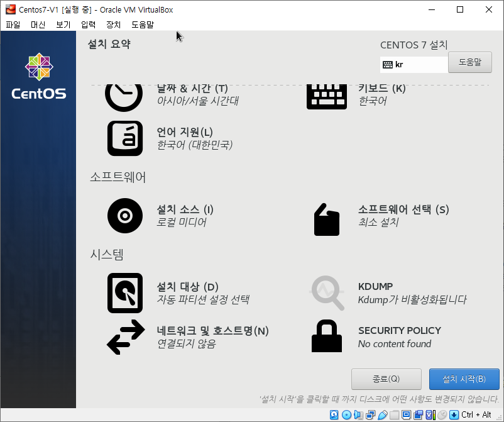Open the 보기 menu
The image size is (504, 422).
click(x=63, y=25)
